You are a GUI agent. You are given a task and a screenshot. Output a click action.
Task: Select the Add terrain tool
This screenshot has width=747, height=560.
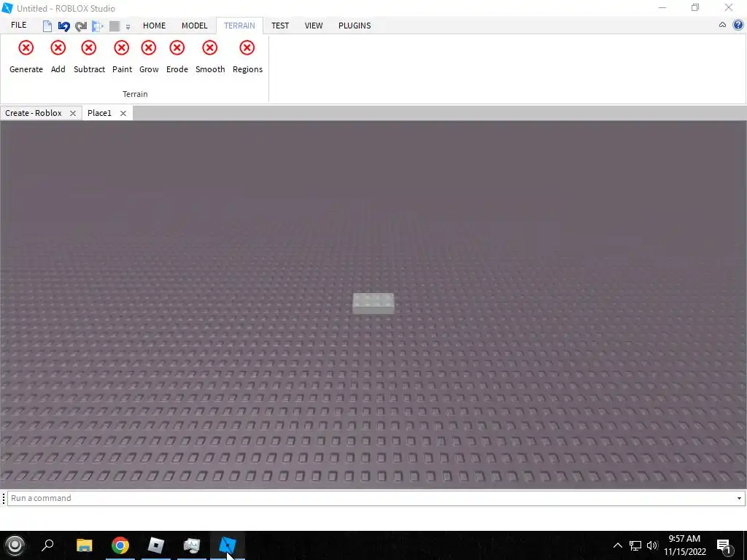tap(58, 57)
